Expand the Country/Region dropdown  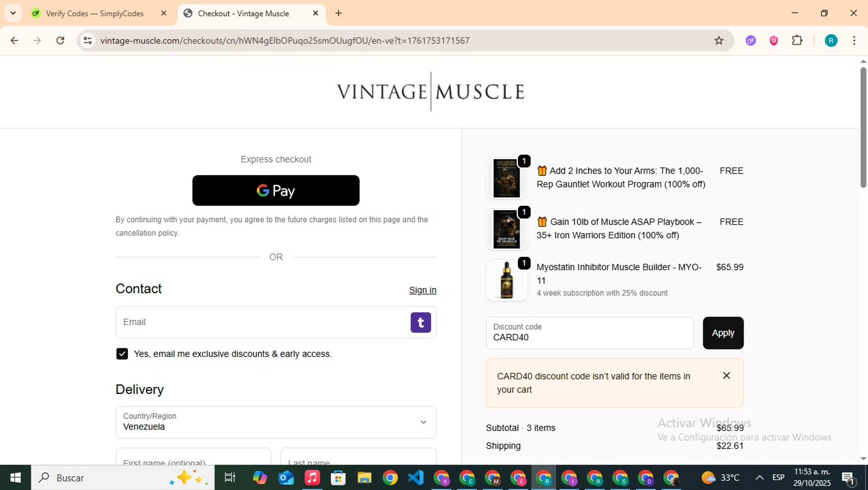(276, 422)
